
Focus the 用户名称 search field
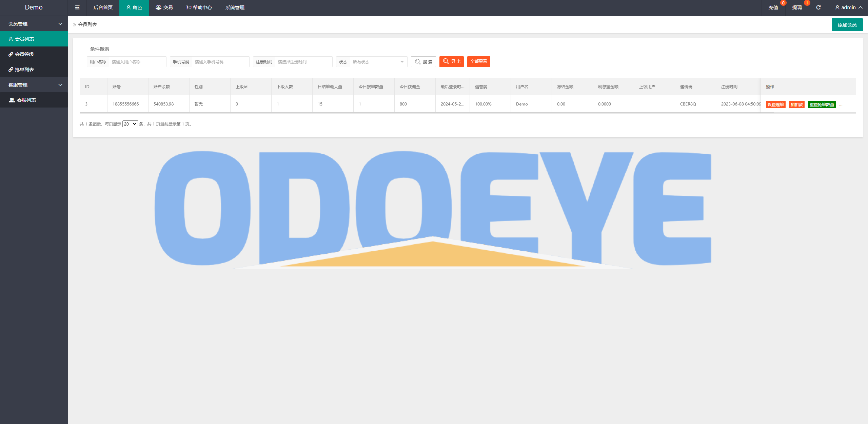coord(137,62)
